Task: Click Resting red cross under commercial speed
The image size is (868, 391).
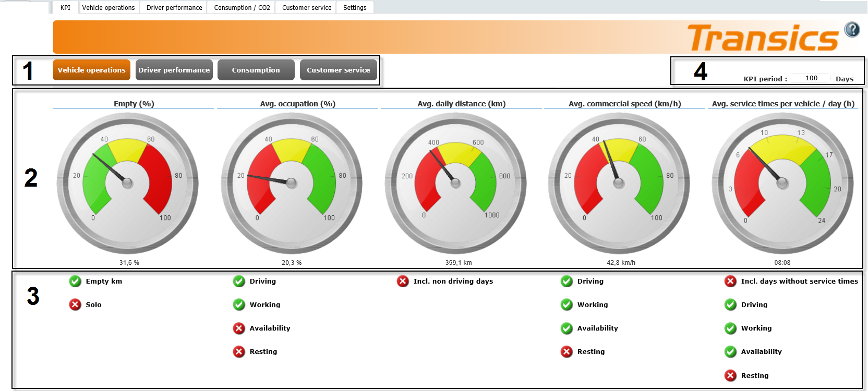Action: 566,352
